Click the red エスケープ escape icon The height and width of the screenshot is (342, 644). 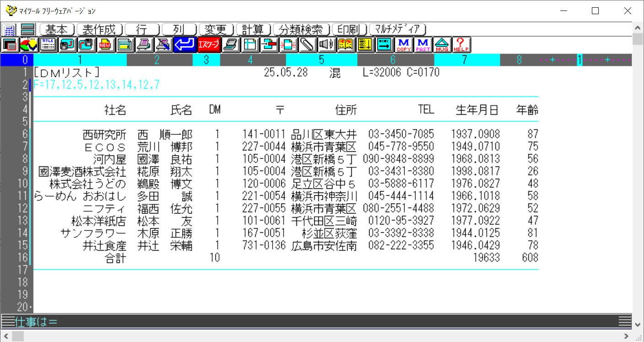[209, 45]
